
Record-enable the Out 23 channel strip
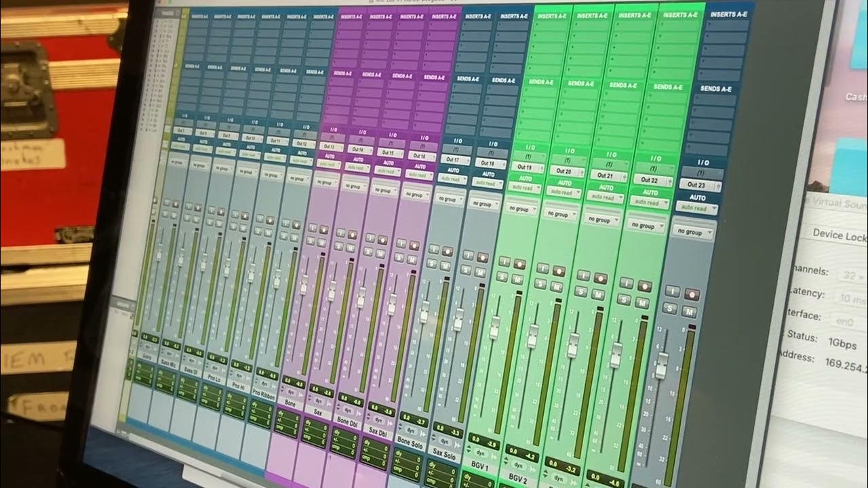692,295
